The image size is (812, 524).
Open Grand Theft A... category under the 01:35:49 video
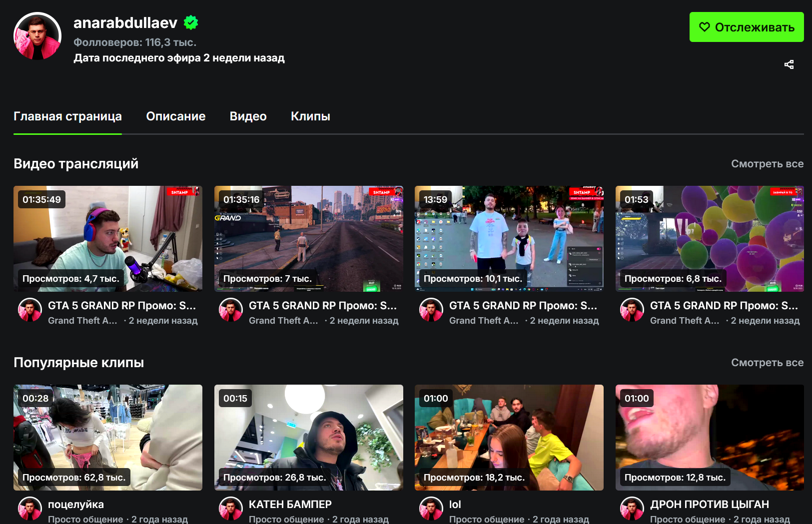coord(82,321)
